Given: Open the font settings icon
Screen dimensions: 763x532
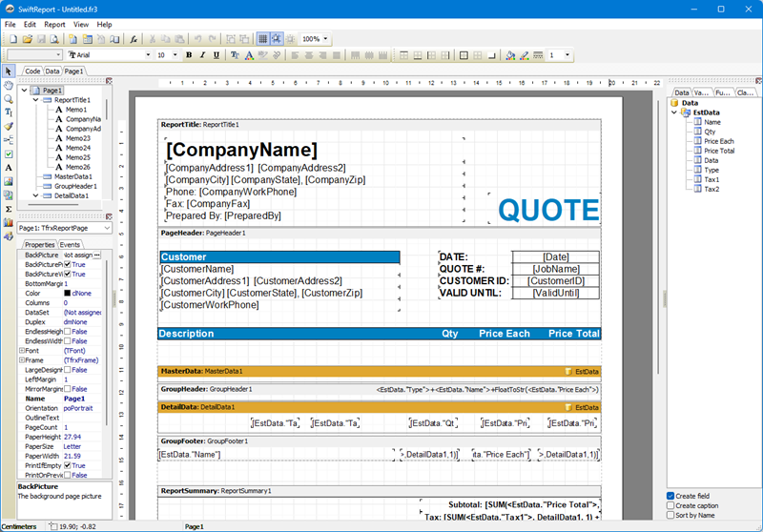Looking at the screenshot, I should coord(235,55).
